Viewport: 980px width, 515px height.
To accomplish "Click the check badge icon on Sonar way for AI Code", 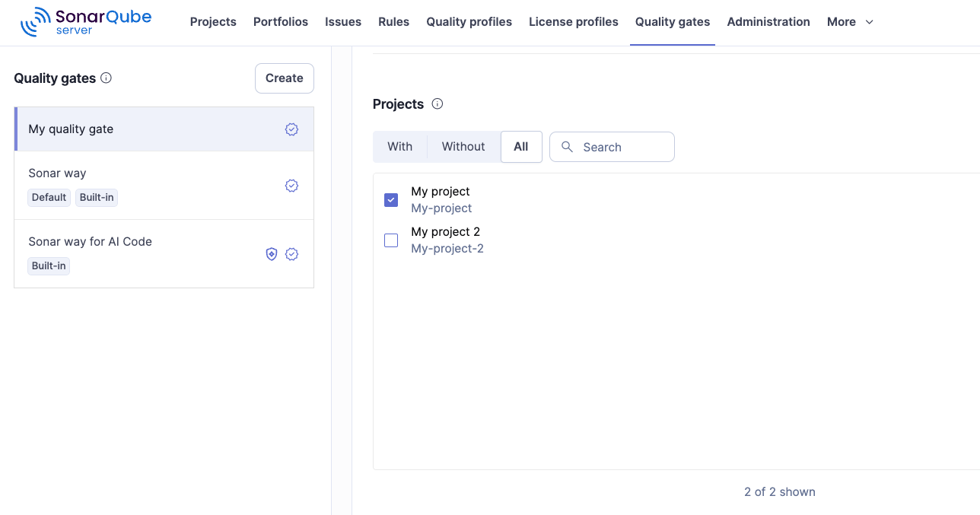I will pos(291,254).
